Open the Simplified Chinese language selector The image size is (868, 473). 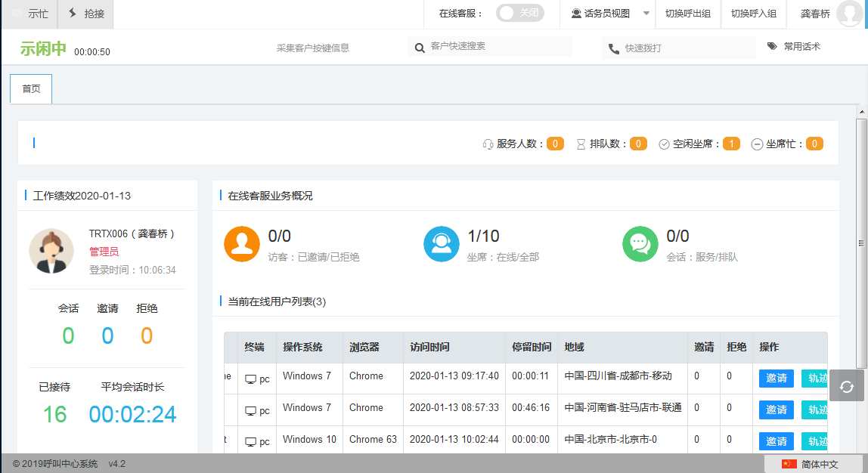coord(820,464)
